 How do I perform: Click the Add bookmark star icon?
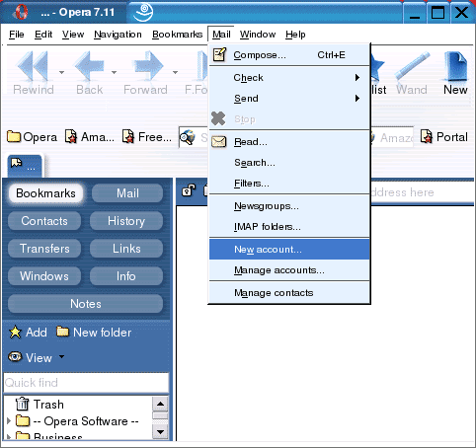(x=15, y=333)
